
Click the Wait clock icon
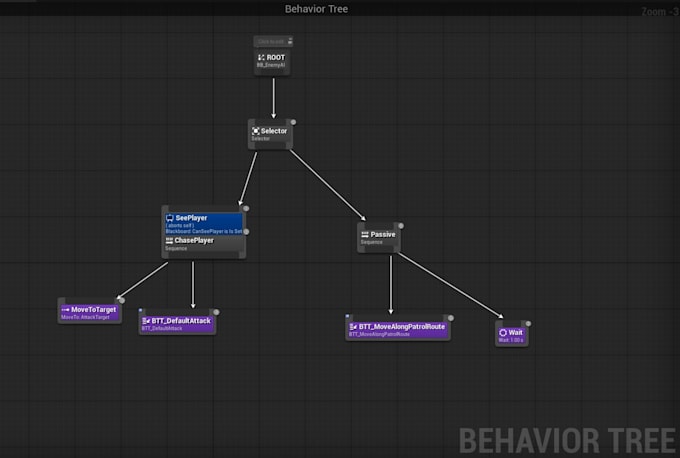pyautogui.click(x=503, y=333)
